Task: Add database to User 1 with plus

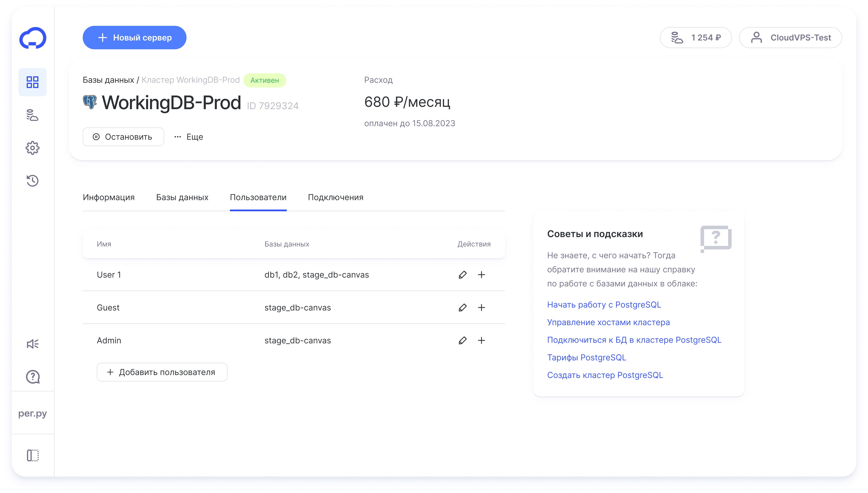Action: 481,275
